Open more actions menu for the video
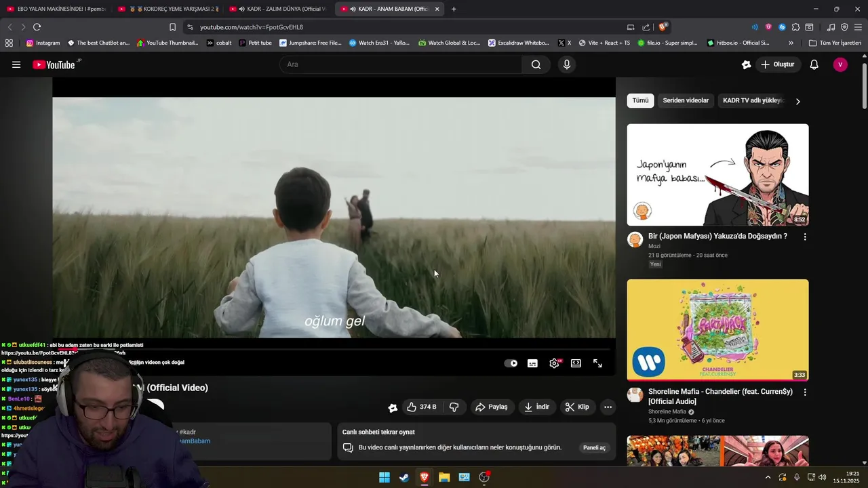Image resolution: width=868 pixels, height=488 pixels. [x=608, y=407]
